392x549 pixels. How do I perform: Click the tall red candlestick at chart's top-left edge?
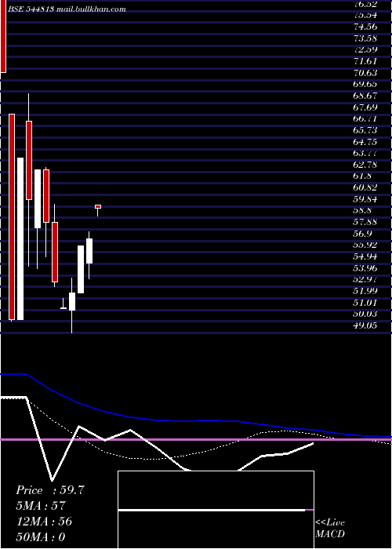click(3, 36)
